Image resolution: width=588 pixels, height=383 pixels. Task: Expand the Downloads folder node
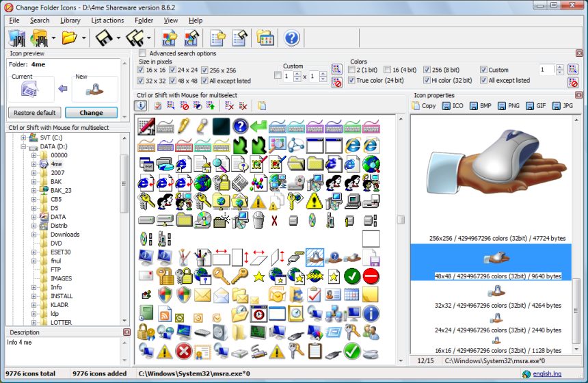tap(34, 235)
